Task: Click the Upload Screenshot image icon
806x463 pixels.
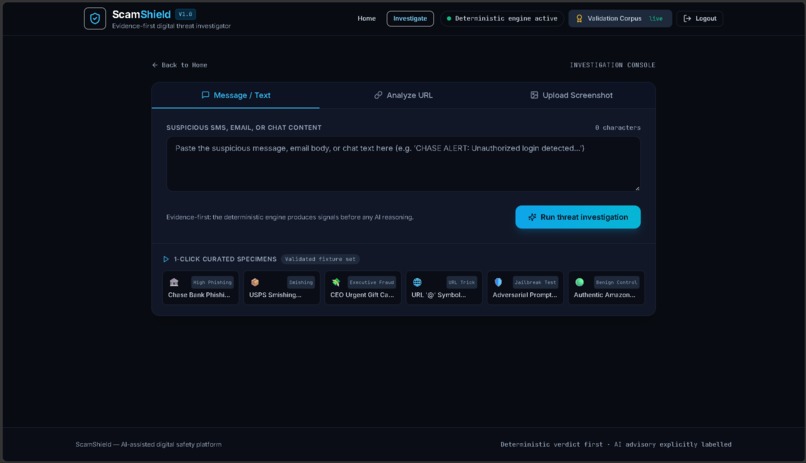Action: (534, 95)
